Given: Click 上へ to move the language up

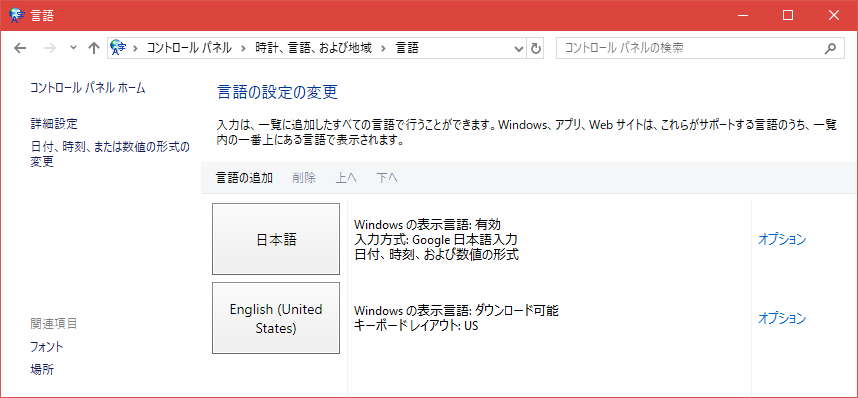Looking at the screenshot, I should pyautogui.click(x=346, y=177).
